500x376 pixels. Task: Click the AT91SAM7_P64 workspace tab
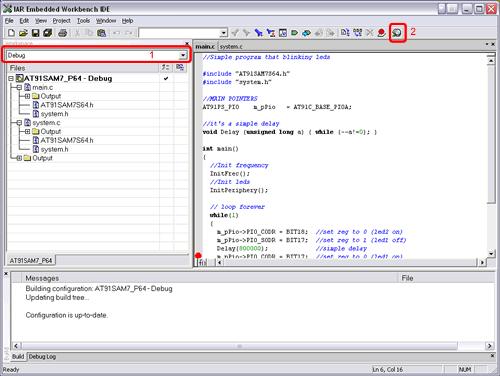click(31, 260)
